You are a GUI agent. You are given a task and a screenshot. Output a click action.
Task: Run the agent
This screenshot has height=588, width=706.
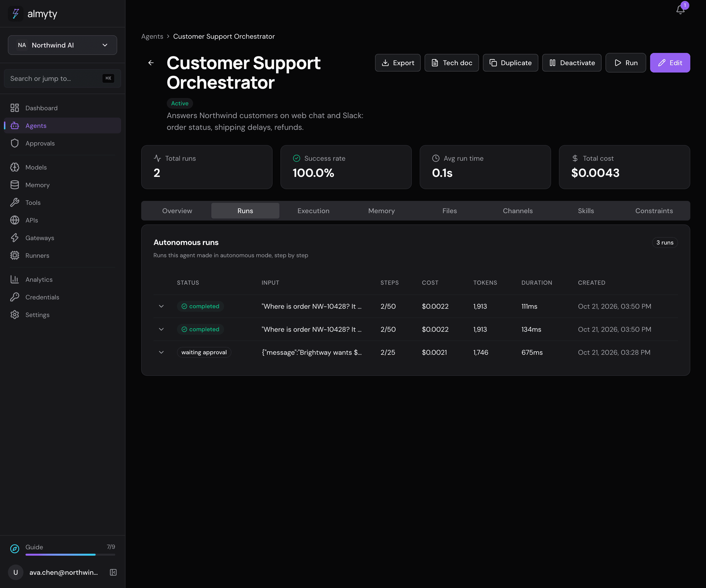626,63
